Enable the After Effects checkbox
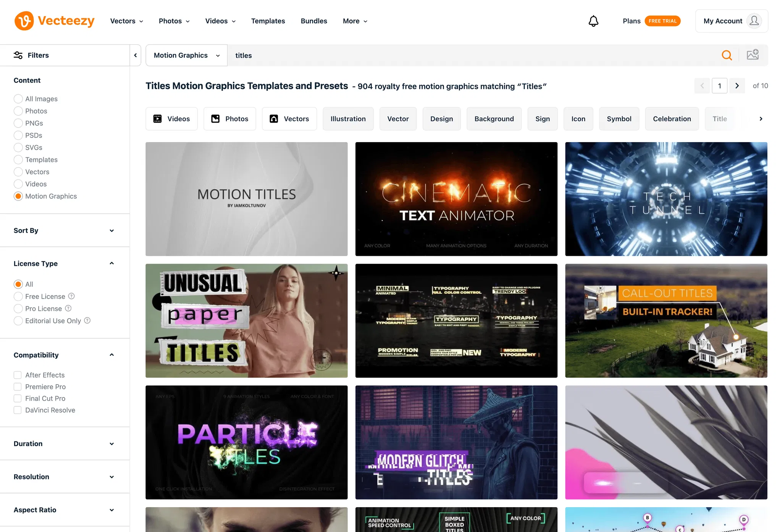The height and width of the screenshot is (532, 782). pyautogui.click(x=18, y=375)
